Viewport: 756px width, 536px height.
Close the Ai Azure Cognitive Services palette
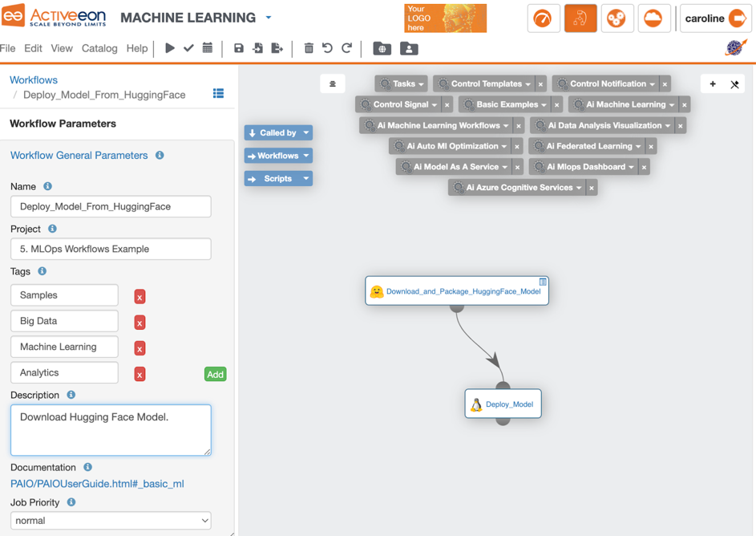pos(592,188)
